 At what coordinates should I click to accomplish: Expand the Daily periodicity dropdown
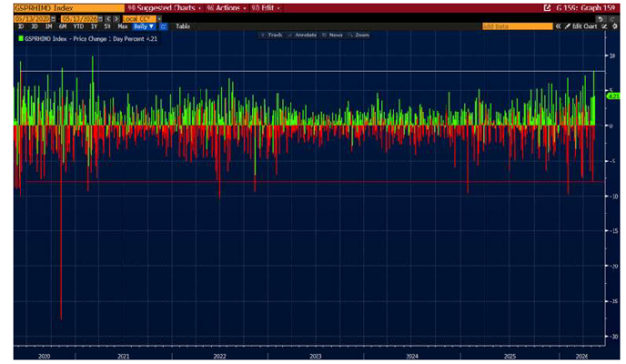point(144,26)
